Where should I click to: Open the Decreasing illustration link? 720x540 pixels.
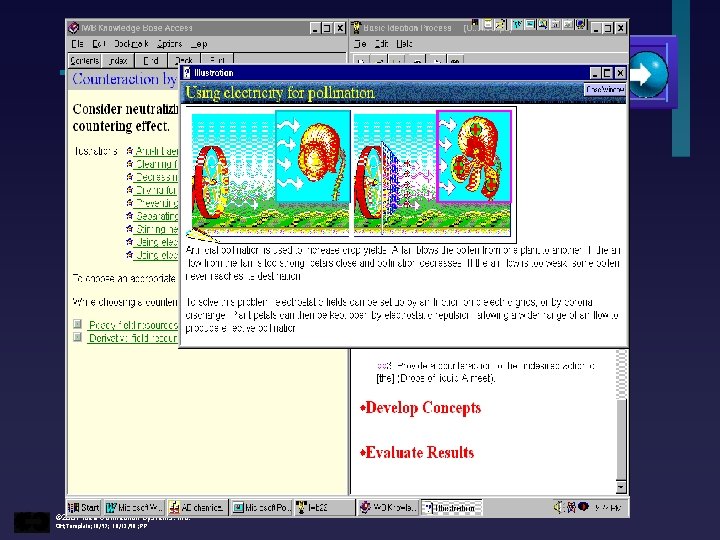pos(156,177)
